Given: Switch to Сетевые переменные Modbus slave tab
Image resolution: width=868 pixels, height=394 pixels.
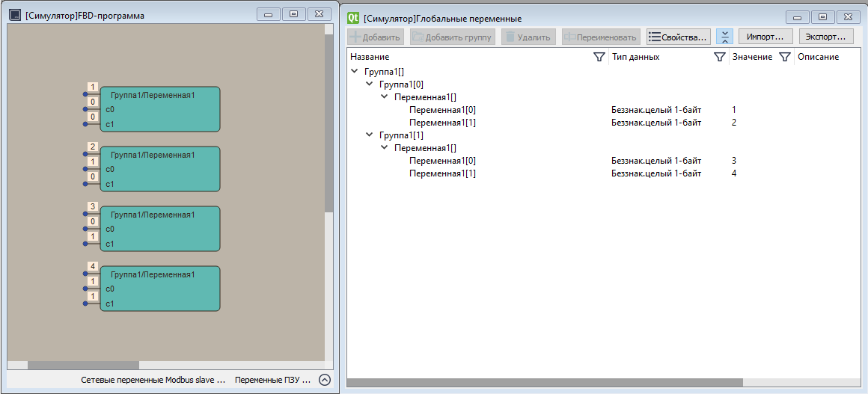Looking at the screenshot, I should (153, 380).
